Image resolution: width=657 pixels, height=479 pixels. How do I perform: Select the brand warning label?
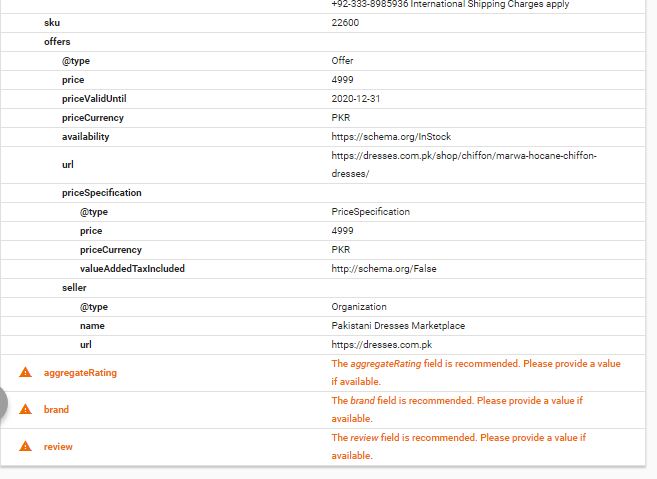pos(56,409)
